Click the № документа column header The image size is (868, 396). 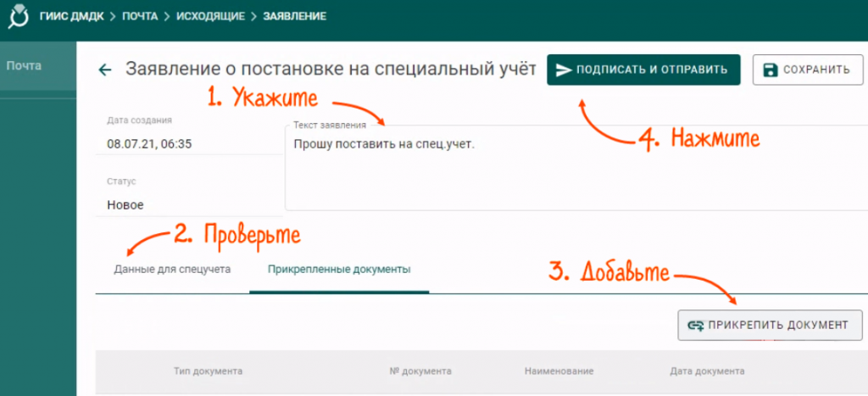(420, 371)
